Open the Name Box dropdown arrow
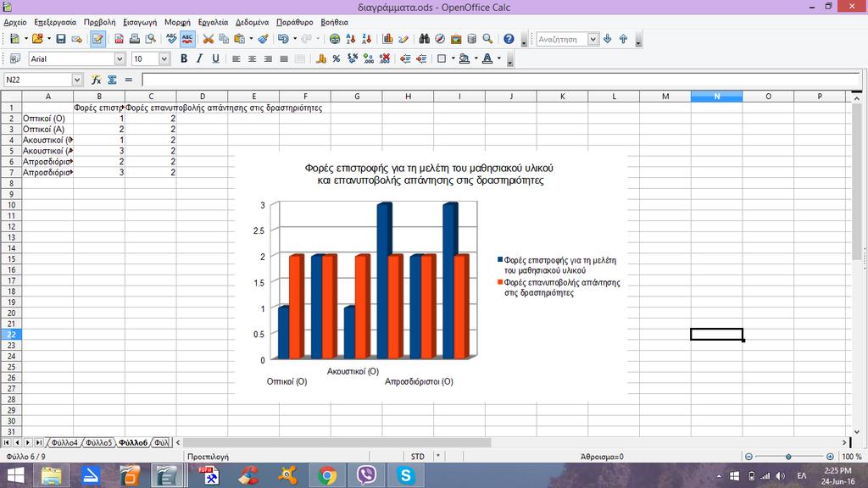 [77, 80]
